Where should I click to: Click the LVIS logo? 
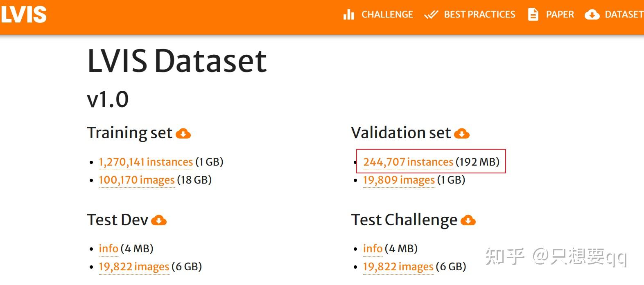24,14
